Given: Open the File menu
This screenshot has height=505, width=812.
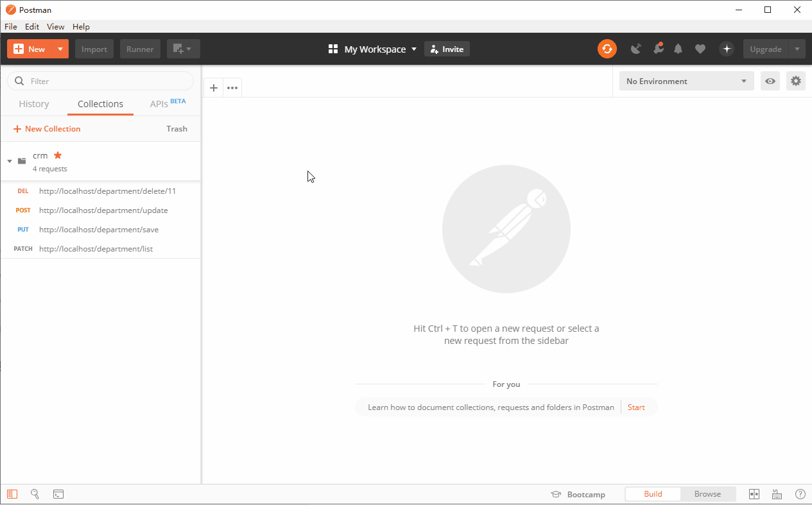Looking at the screenshot, I should tap(11, 26).
